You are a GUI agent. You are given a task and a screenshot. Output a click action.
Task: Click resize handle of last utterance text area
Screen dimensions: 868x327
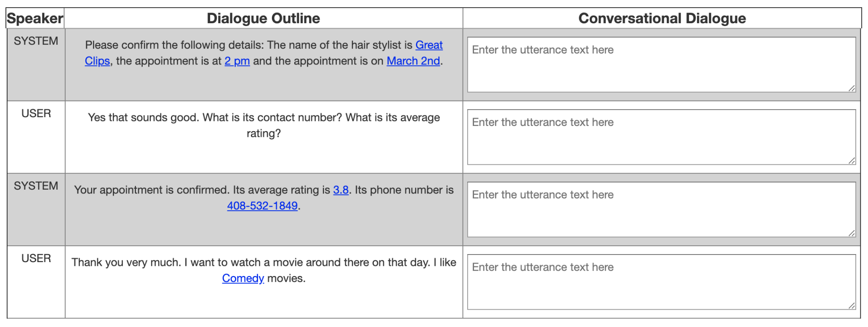[x=852, y=306]
